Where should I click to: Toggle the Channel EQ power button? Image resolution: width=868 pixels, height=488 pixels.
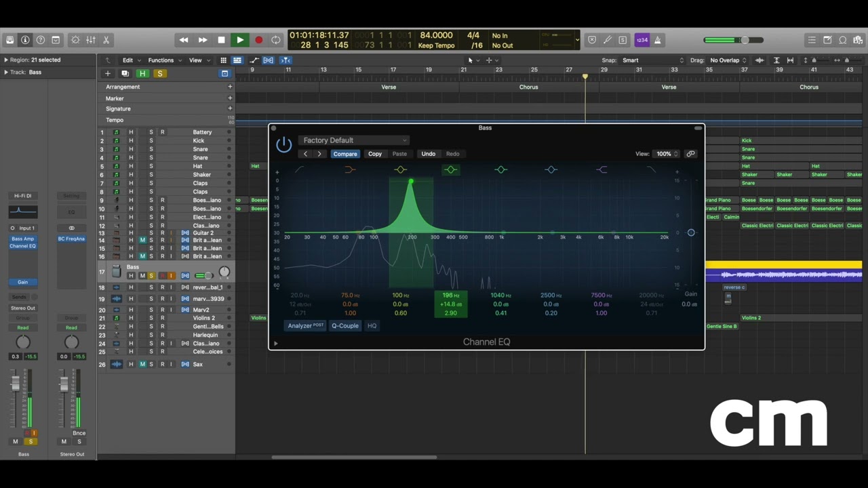tap(283, 144)
